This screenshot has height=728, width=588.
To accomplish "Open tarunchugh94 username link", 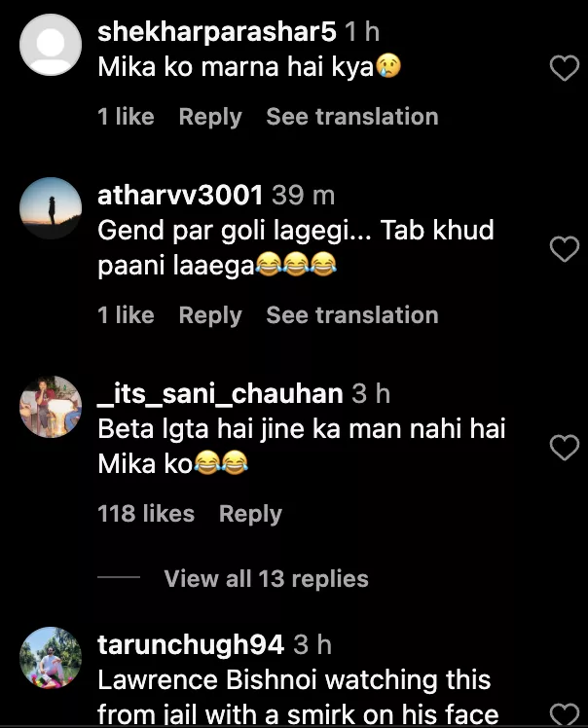I will tap(191, 644).
